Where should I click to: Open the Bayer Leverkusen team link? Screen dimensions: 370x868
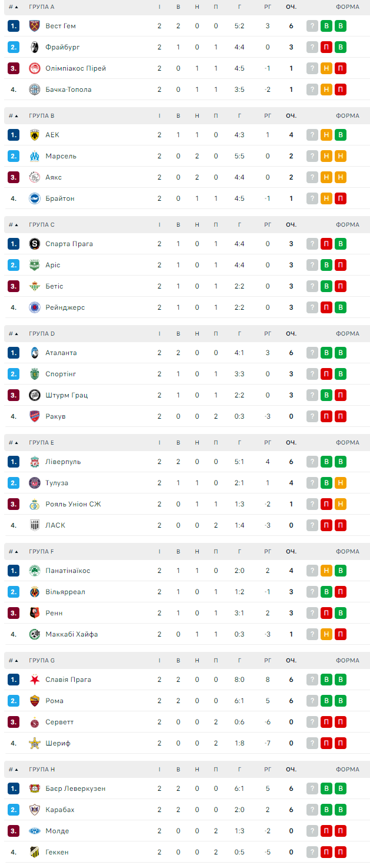[x=75, y=789]
